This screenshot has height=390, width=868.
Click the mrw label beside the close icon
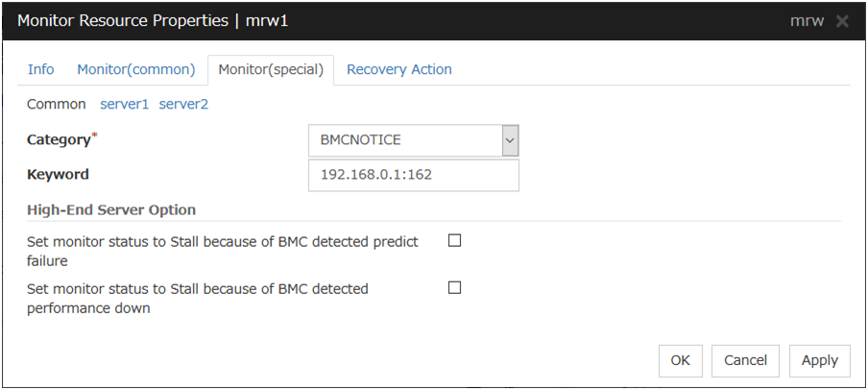(x=807, y=21)
